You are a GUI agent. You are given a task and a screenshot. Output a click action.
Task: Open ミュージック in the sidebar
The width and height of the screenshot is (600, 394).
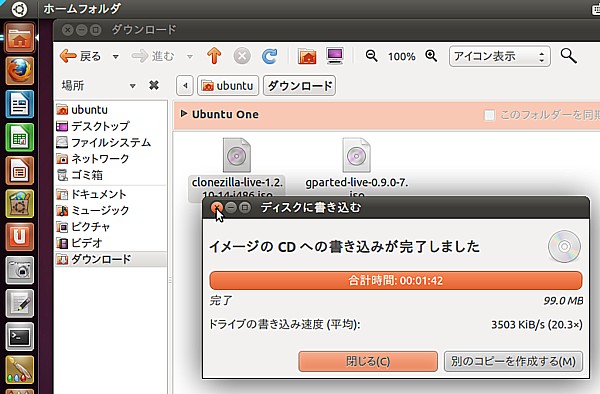tap(111, 210)
